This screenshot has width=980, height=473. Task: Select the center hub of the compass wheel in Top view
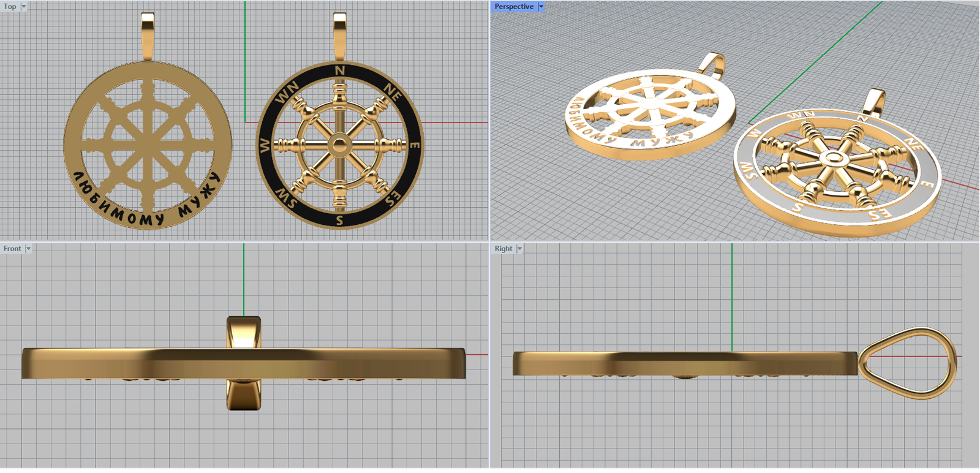(339, 145)
